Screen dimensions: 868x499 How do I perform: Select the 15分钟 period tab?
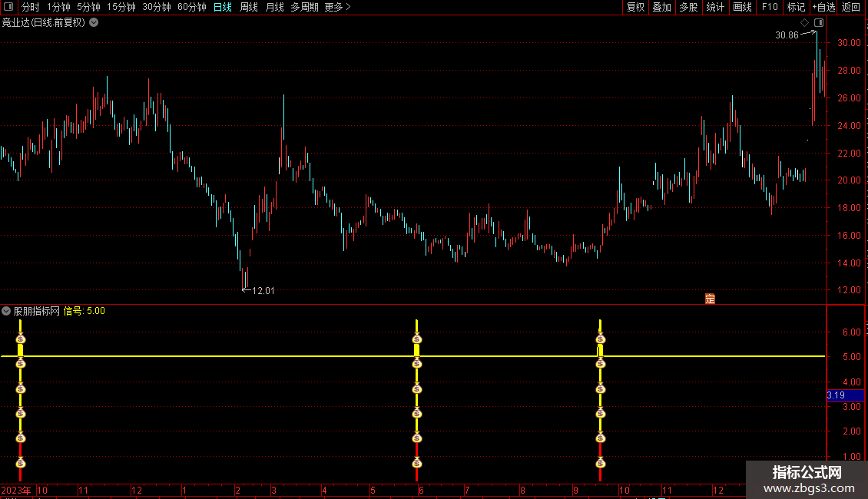click(x=121, y=7)
